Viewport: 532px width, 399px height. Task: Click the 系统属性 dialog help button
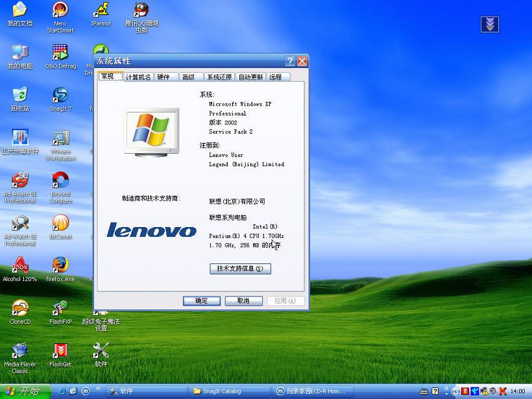(290, 61)
